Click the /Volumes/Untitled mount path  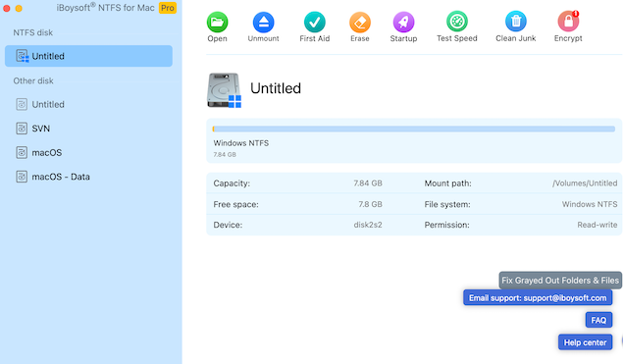point(585,183)
